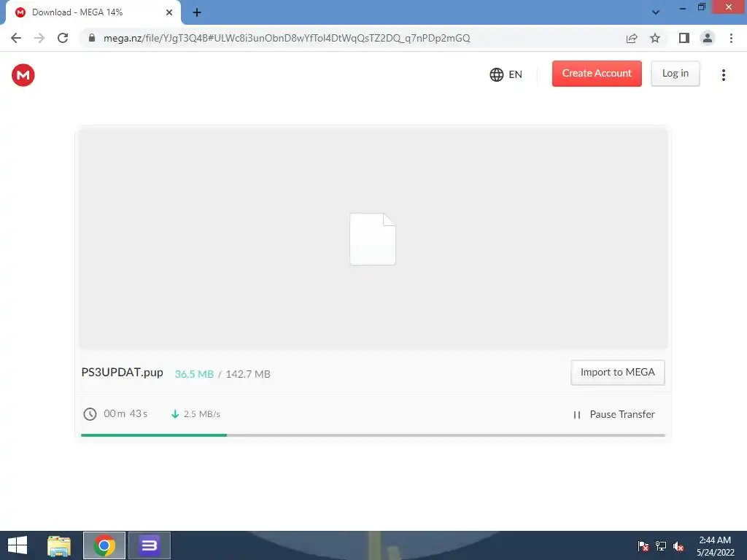This screenshot has height=560, width=747.
Task: Click the download speed arrow icon
Action: pos(175,414)
